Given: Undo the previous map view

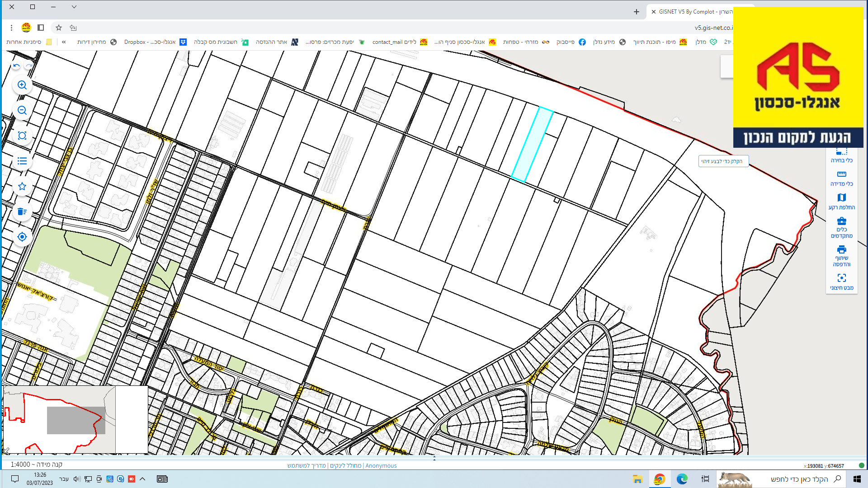Looking at the screenshot, I should 16,66.
